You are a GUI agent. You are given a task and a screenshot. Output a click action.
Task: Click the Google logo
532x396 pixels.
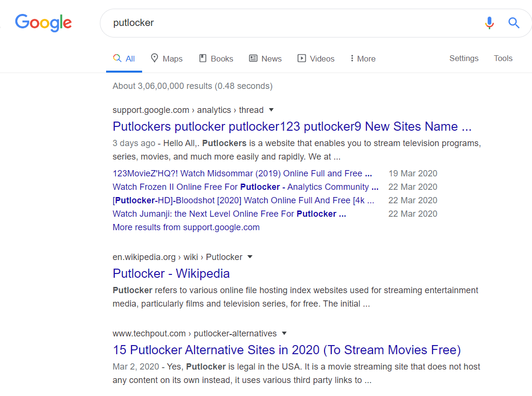click(x=43, y=23)
